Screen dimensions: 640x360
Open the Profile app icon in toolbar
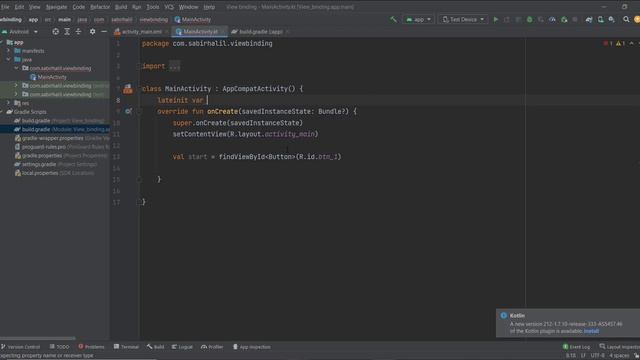552,19
